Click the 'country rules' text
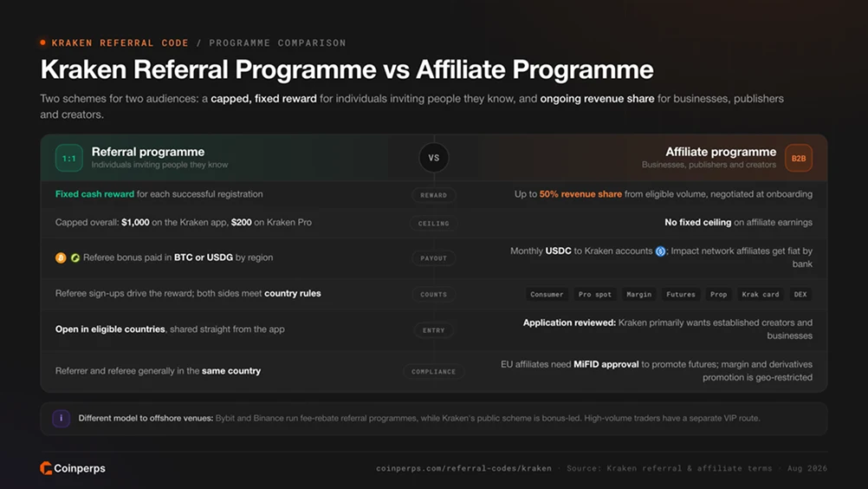 click(x=292, y=294)
